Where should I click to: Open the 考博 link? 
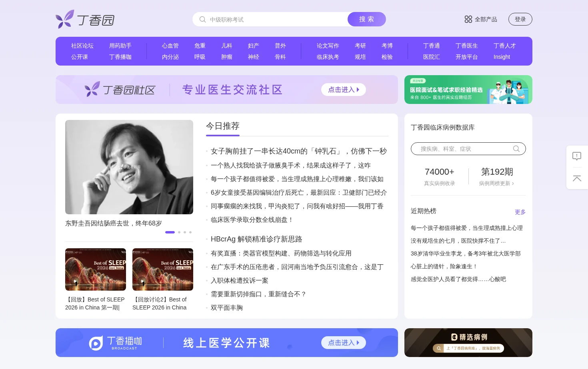pos(387,46)
